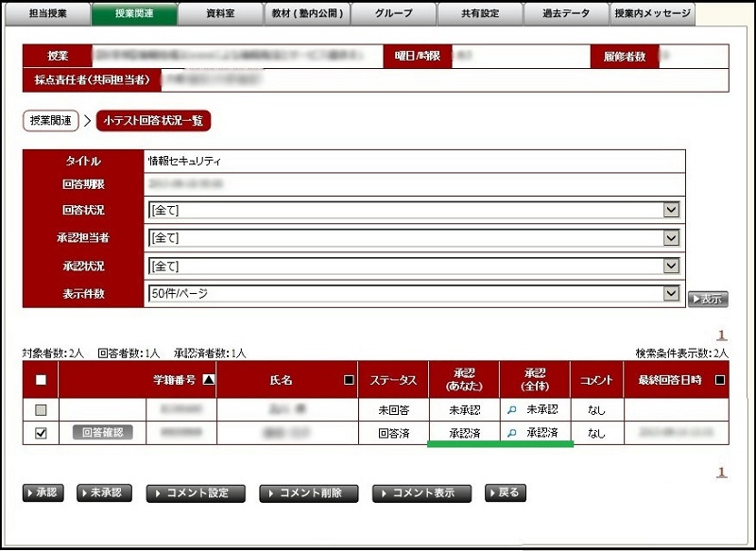Expand the 承認担当者 dropdown
The width and height of the screenshot is (756, 551).
point(671,238)
